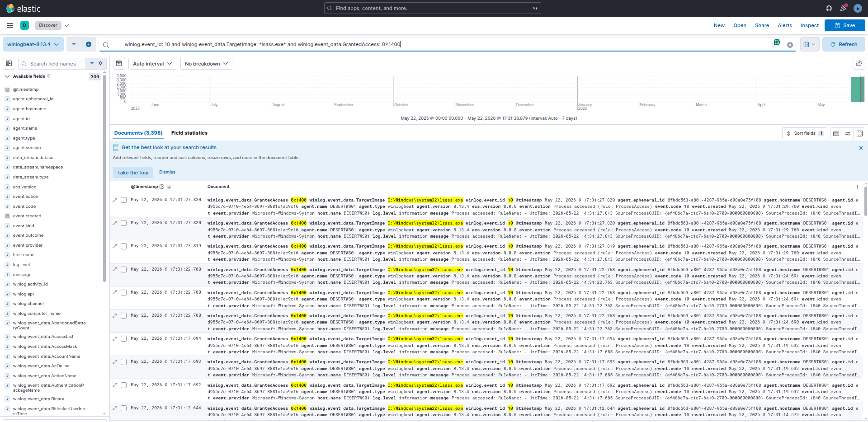Dismiss the search results tour callout
868x422 pixels.
tap(861, 148)
